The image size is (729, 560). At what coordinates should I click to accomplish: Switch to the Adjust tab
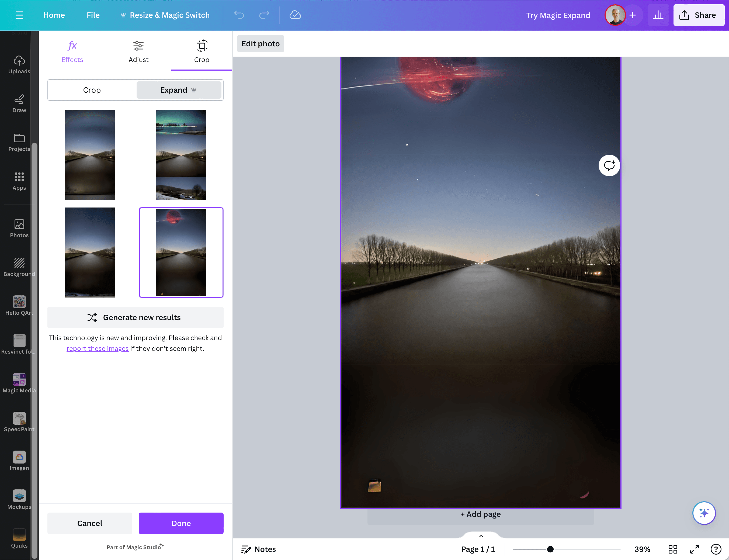coord(138,51)
